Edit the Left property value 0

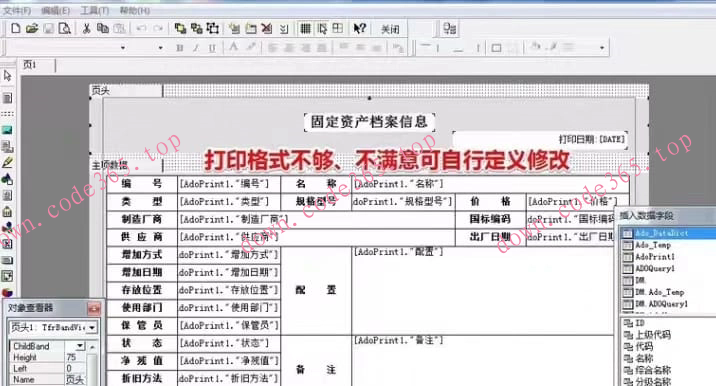pyautogui.click(x=75, y=368)
